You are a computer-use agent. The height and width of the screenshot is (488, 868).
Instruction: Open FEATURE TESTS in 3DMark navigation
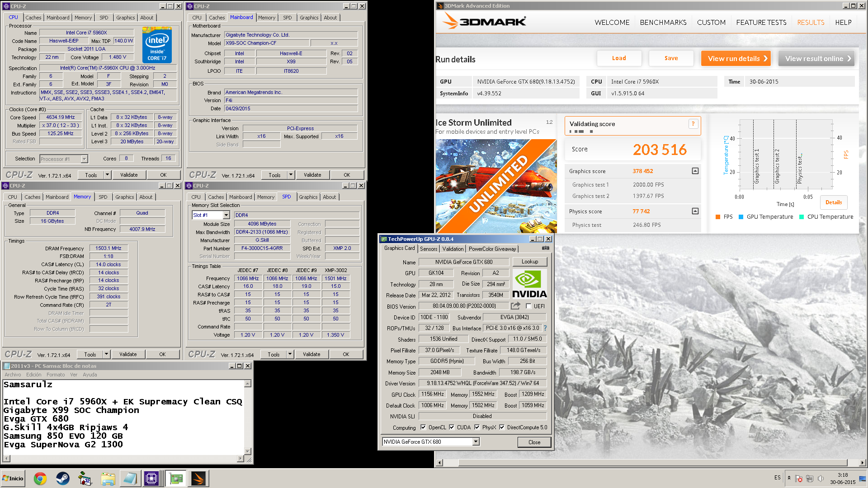pyautogui.click(x=761, y=22)
